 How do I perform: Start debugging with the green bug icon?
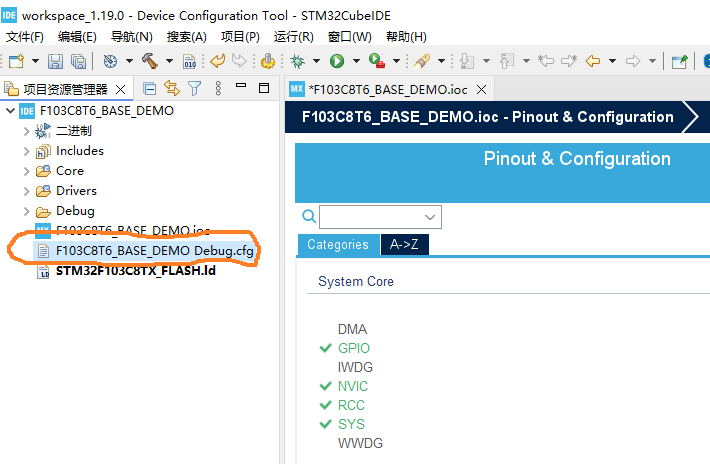click(x=297, y=61)
